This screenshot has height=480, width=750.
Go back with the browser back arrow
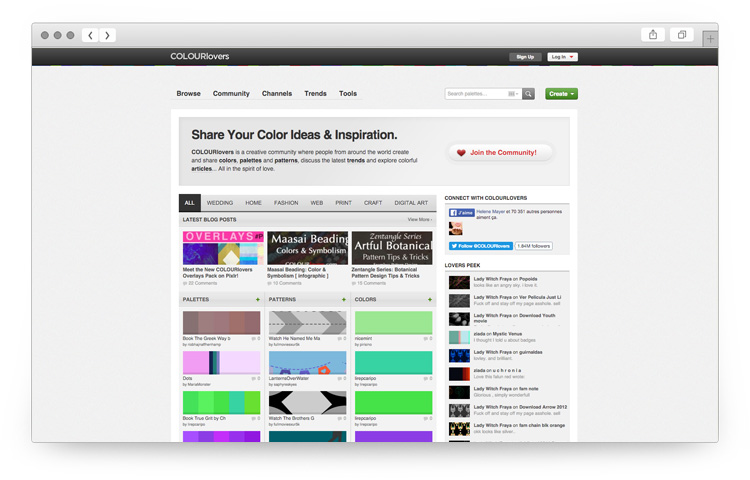(x=90, y=35)
